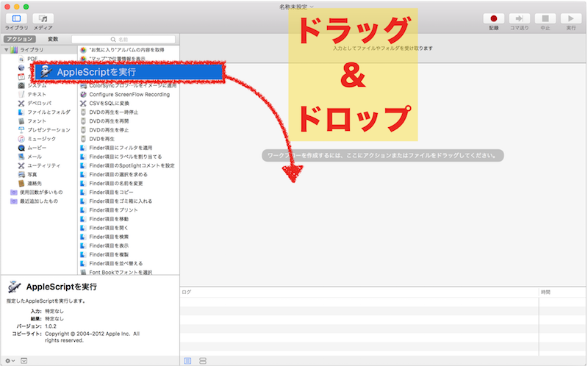Select the PDF category

[32, 59]
